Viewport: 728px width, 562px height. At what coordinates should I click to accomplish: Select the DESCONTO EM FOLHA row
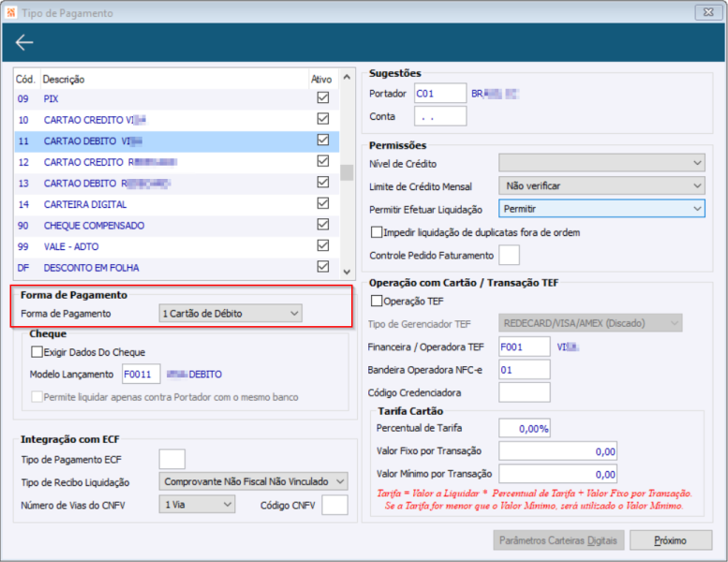177,268
